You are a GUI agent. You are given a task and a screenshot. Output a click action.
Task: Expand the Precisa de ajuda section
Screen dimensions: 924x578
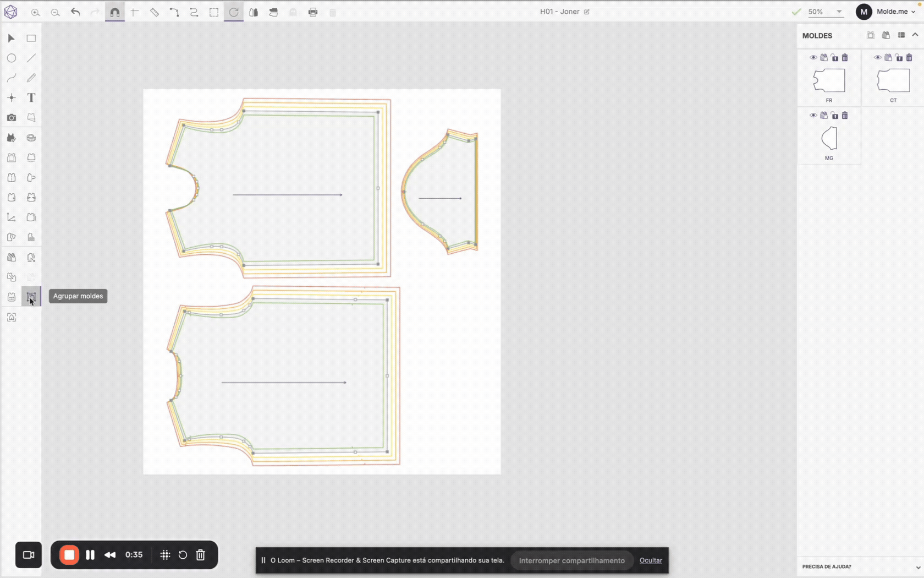point(917,567)
